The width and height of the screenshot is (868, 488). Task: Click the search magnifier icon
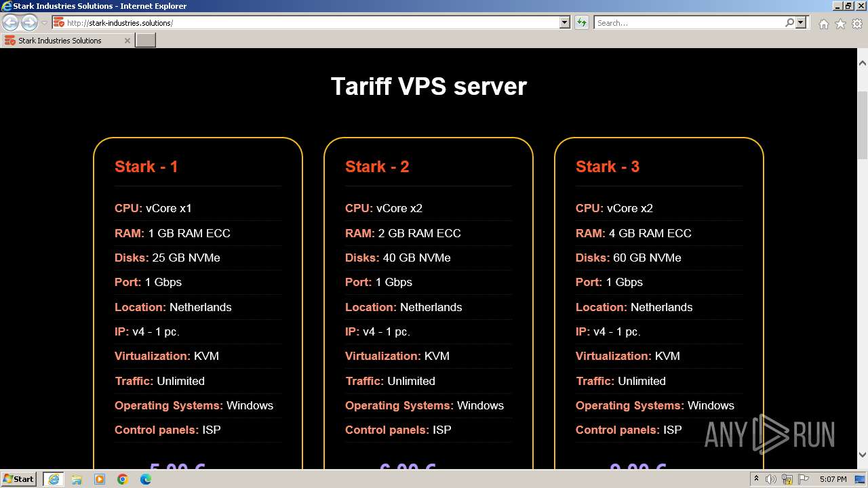pyautogui.click(x=789, y=23)
